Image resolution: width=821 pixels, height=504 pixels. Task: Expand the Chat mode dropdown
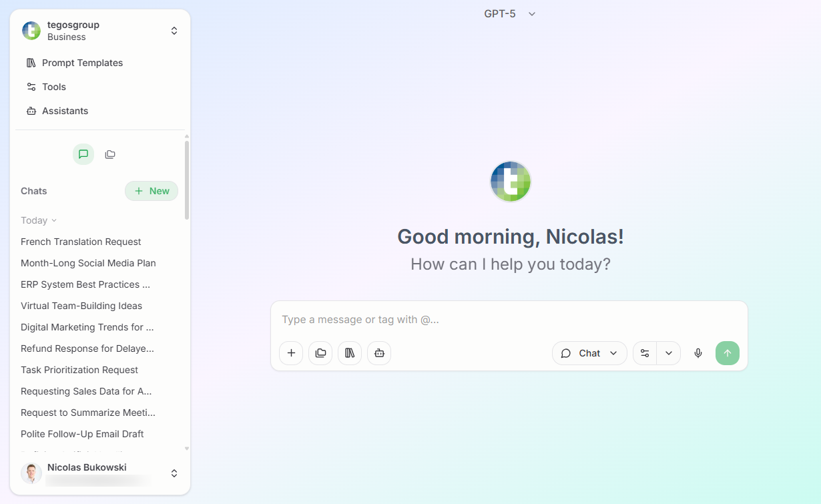click(589, 353)
